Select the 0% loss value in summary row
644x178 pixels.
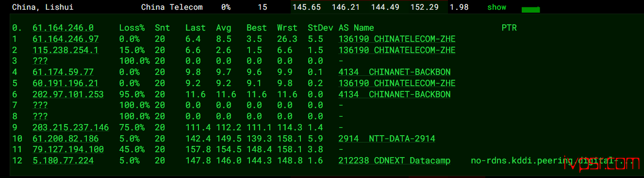pyautogui.click(x=226, y=7)
